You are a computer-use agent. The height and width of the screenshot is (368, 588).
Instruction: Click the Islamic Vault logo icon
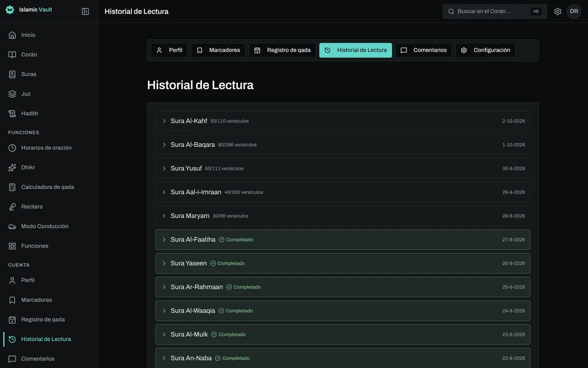pyautogui.click(x=10, y=10)
